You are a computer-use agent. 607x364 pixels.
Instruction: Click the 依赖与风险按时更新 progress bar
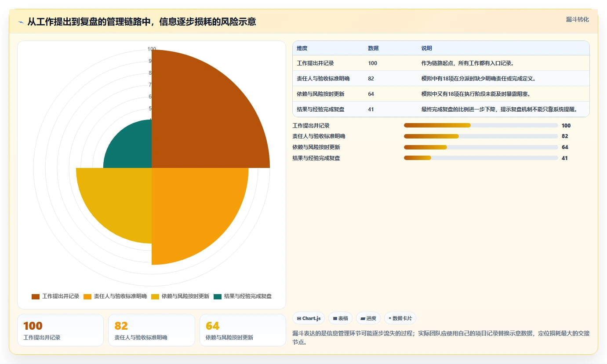tap(481, 147)
